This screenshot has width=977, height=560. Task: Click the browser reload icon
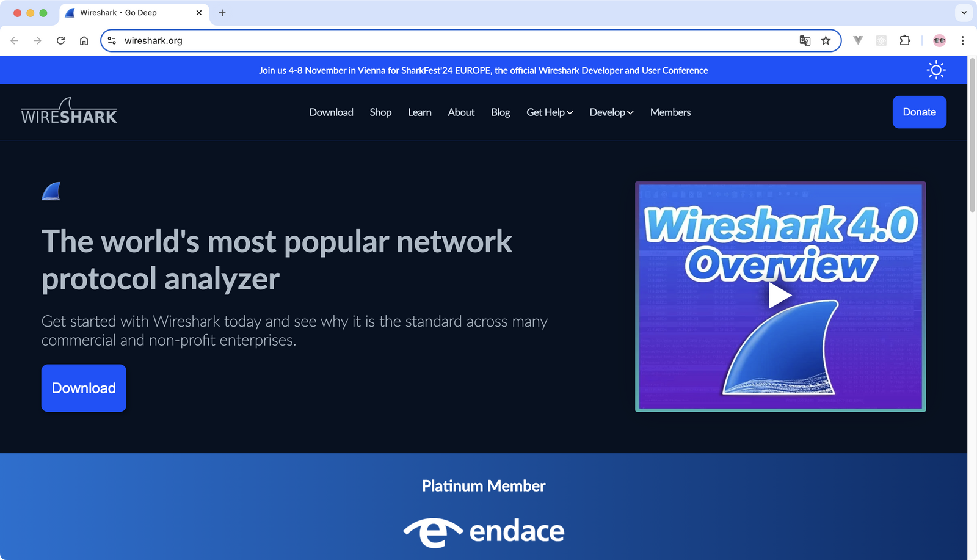(60, 41)
